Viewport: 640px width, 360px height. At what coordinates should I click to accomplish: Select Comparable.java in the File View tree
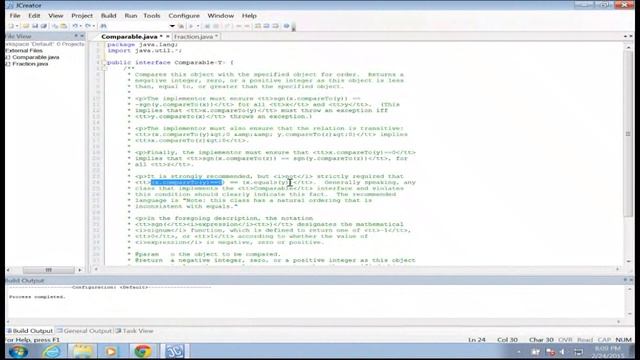pyautogui.click(x=36, y=57)
